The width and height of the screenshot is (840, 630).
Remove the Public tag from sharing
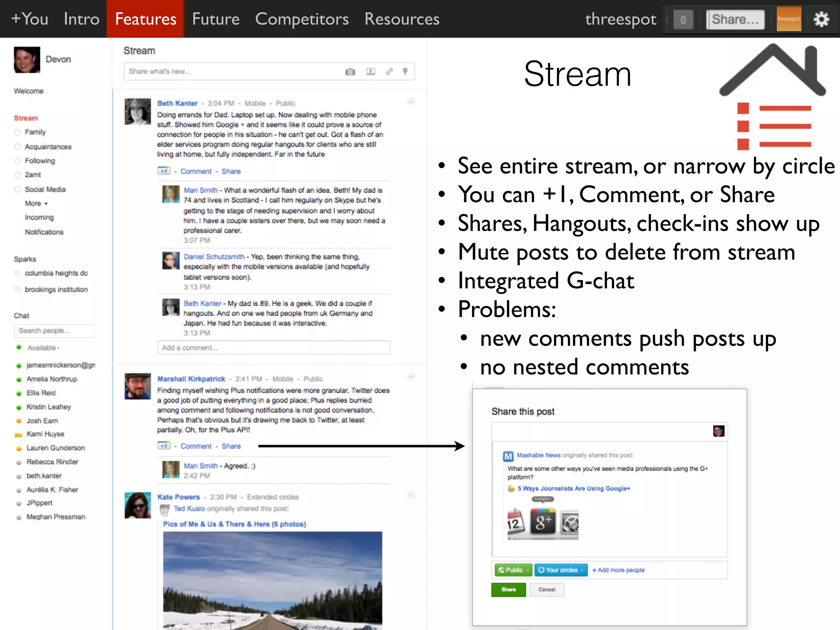point(527,570)
